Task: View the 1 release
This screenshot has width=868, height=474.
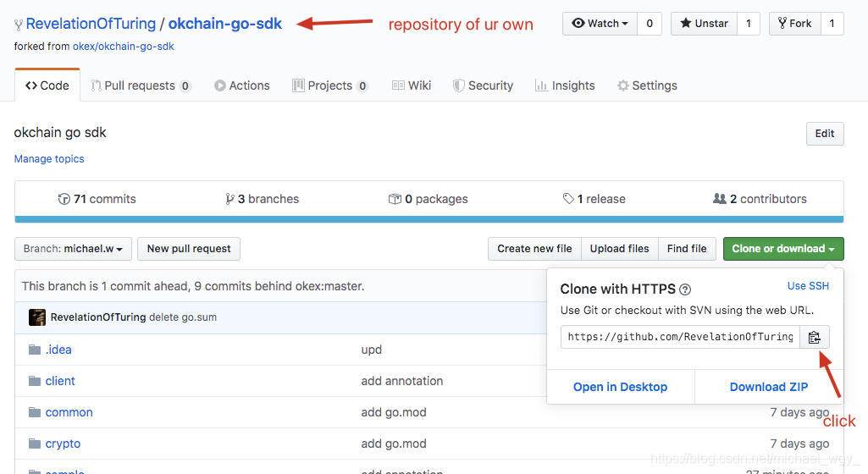Action: tap(594, 199)
